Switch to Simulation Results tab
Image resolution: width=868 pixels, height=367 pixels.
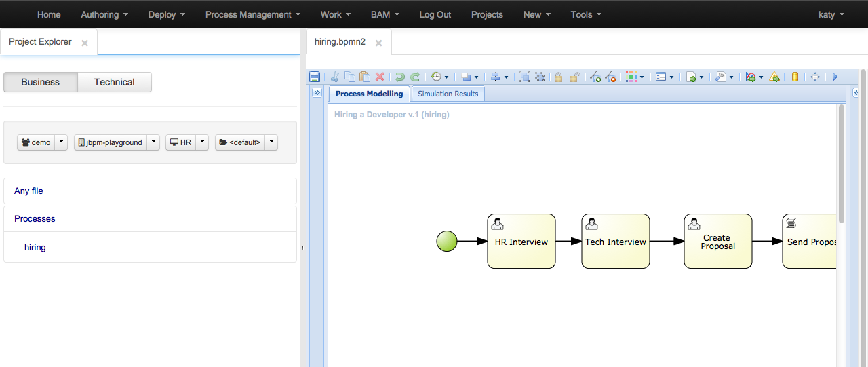[448, 94]
